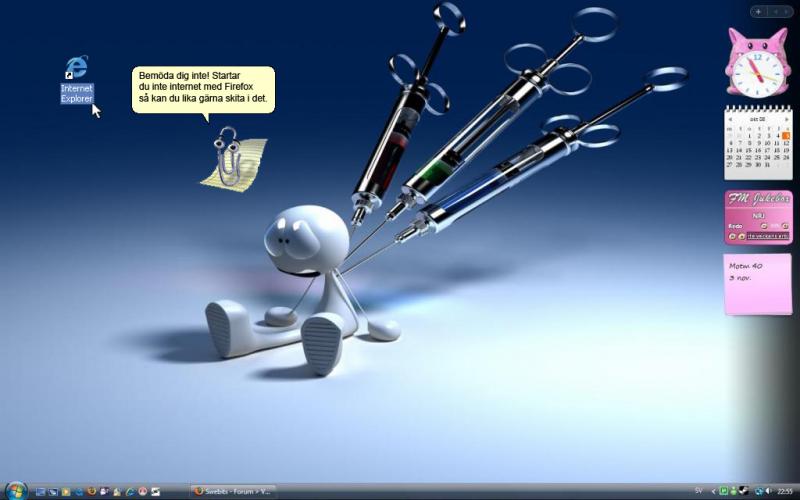The width and height of the screenshot is (800, 500).
Task: Click the second round button right of Redo
Action: [785, 226]
